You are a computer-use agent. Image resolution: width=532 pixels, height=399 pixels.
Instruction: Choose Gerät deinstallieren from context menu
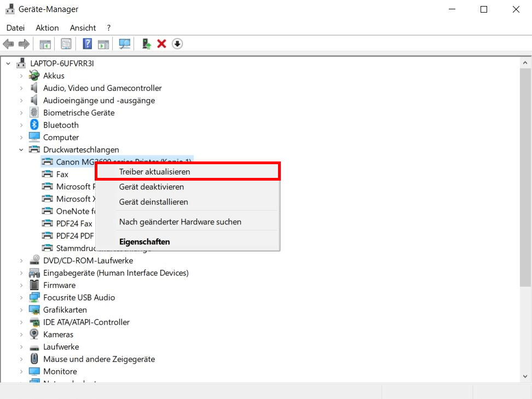pos(188,202)
